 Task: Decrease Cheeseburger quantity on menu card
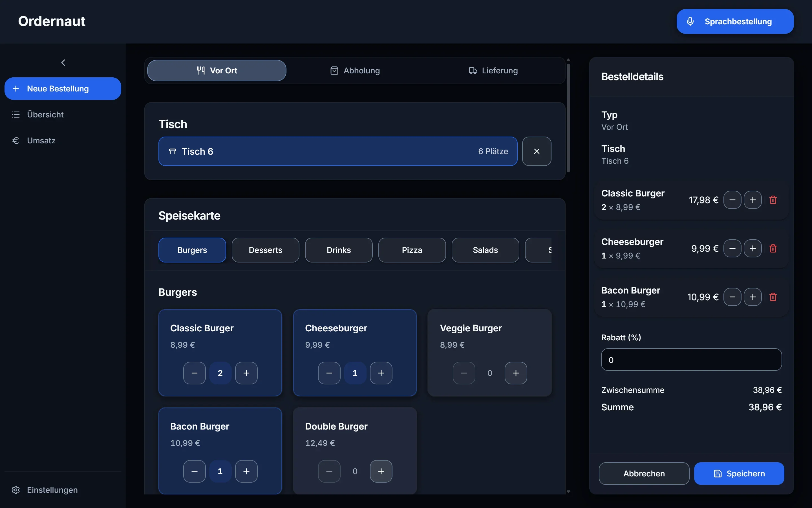[329, 373]
